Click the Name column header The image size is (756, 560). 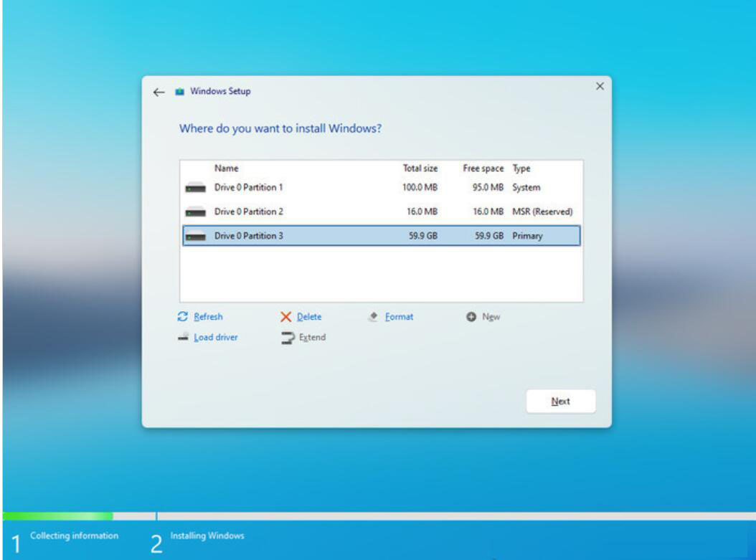(x=226, y=169)
